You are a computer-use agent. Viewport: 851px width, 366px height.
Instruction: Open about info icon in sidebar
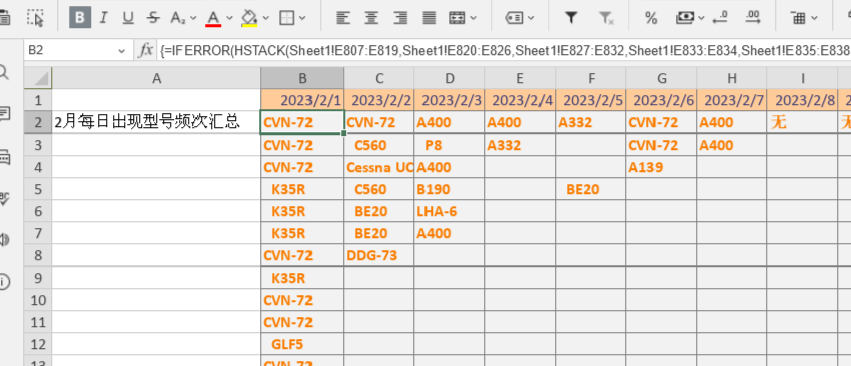click(4, 281)
